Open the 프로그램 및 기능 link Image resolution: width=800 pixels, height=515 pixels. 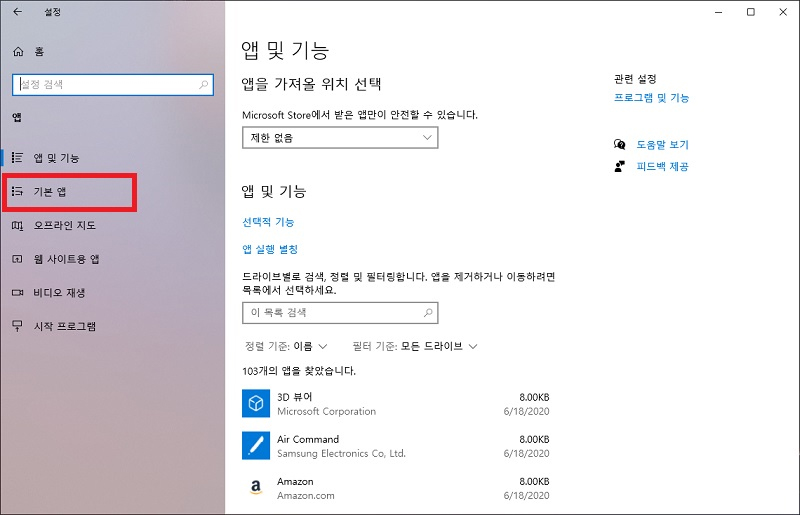click(x=651, y=98)
